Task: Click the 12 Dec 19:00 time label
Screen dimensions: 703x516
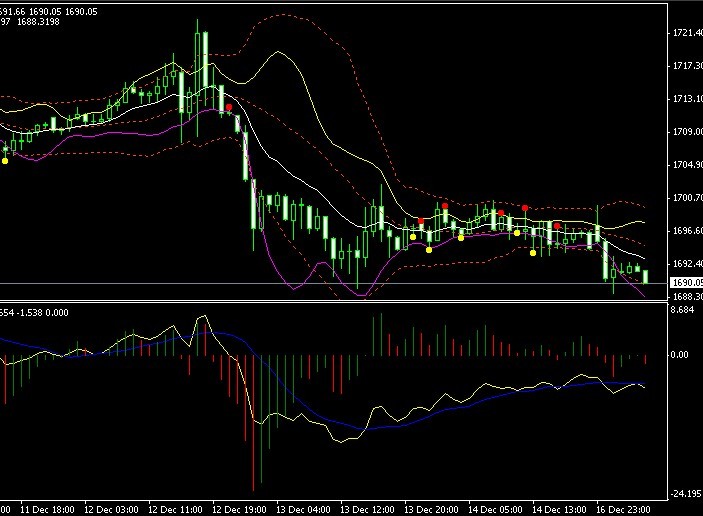Action: (239, 510)
